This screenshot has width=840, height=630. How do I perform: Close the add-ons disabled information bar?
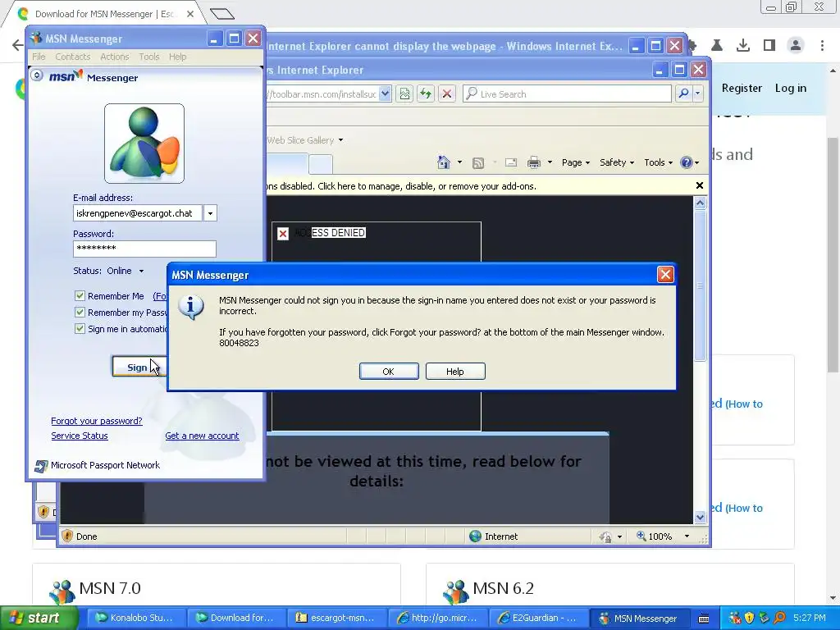pyautogui.click(x=699, y=185)
